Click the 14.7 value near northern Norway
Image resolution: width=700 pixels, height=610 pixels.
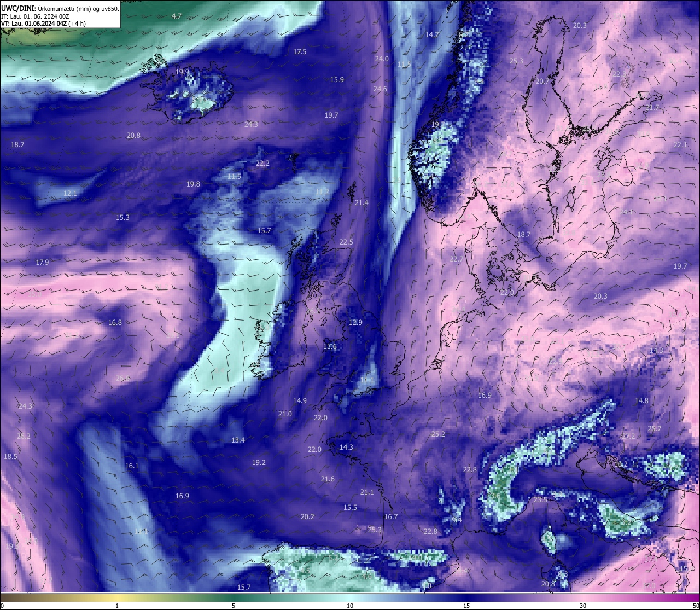pyautogui.click(x=432, y=35)
